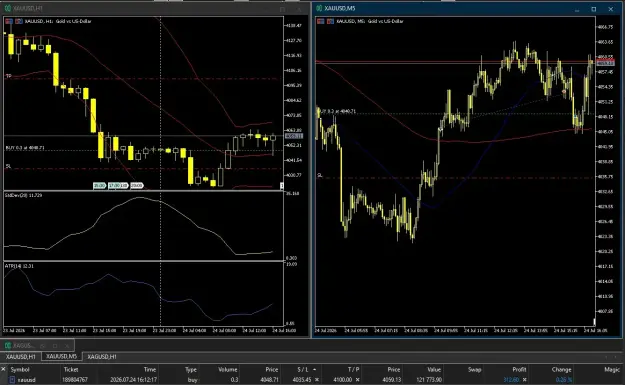Sort positions by Time column header

point(150,369)
